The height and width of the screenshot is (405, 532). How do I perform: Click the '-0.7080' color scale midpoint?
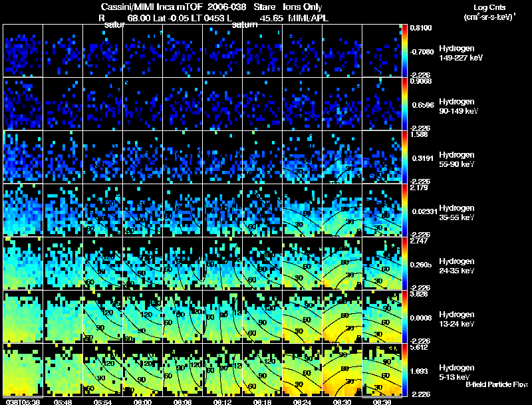tap(422, 52)
